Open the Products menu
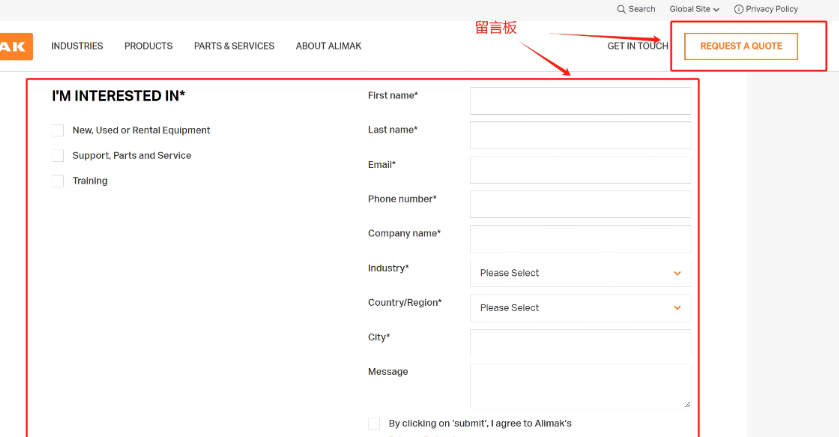The image size is (839, 437). [148, 46]
